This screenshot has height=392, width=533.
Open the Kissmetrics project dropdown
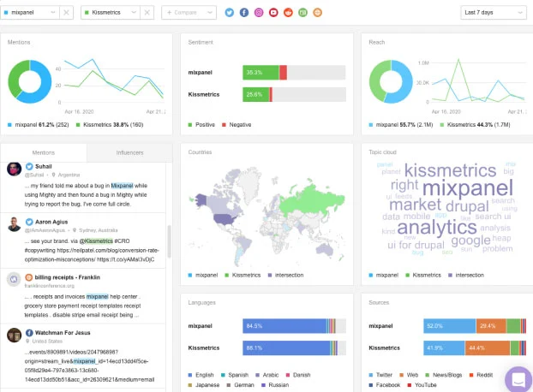(111, 13)
